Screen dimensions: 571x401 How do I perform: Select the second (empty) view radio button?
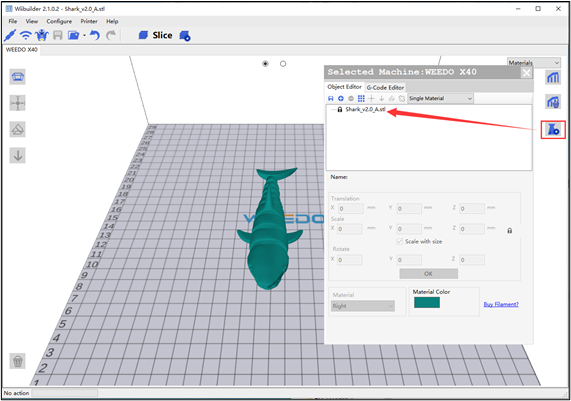[x=283, y=64]
